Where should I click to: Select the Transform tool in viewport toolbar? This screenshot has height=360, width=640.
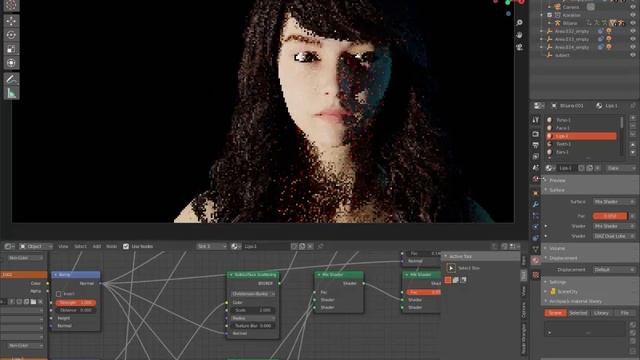11,63
